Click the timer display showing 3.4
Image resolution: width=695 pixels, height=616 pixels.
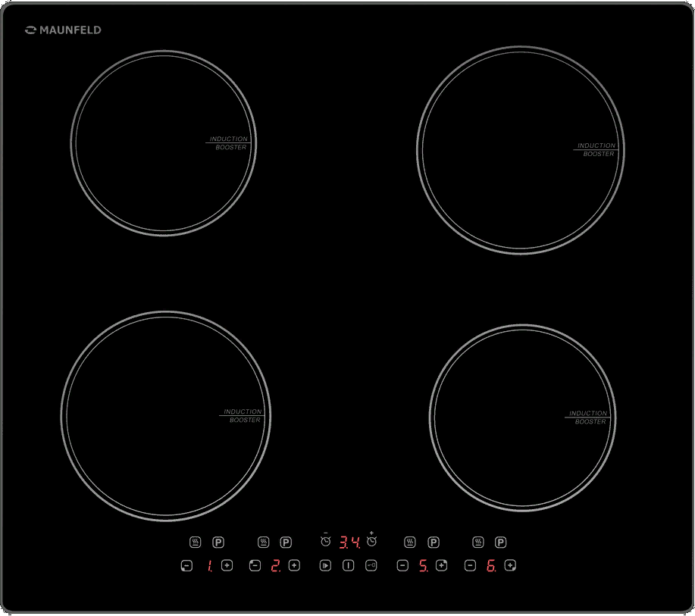(x=349, y=542)
